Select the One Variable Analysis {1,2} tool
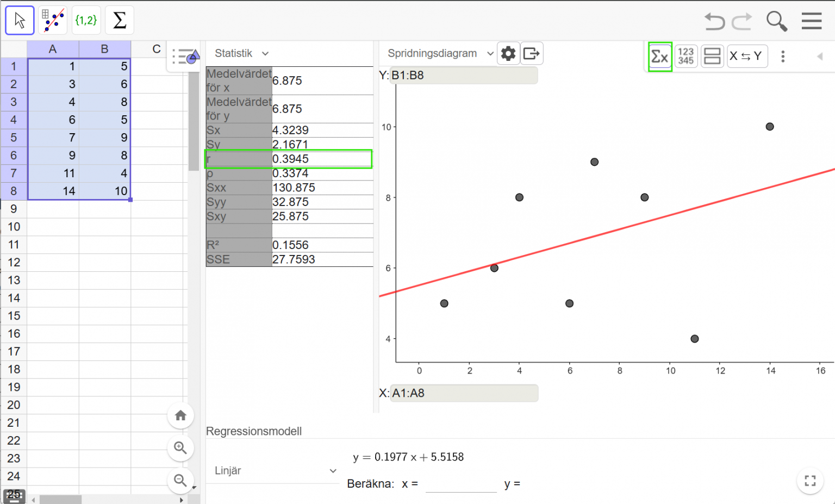 [86, 19]
